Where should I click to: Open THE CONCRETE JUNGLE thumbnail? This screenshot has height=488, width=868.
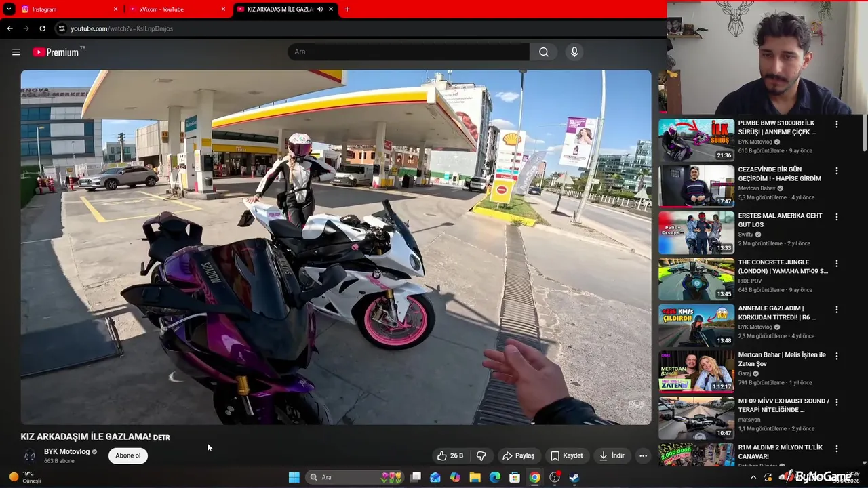pyautogui.click(x=696, y=279)
